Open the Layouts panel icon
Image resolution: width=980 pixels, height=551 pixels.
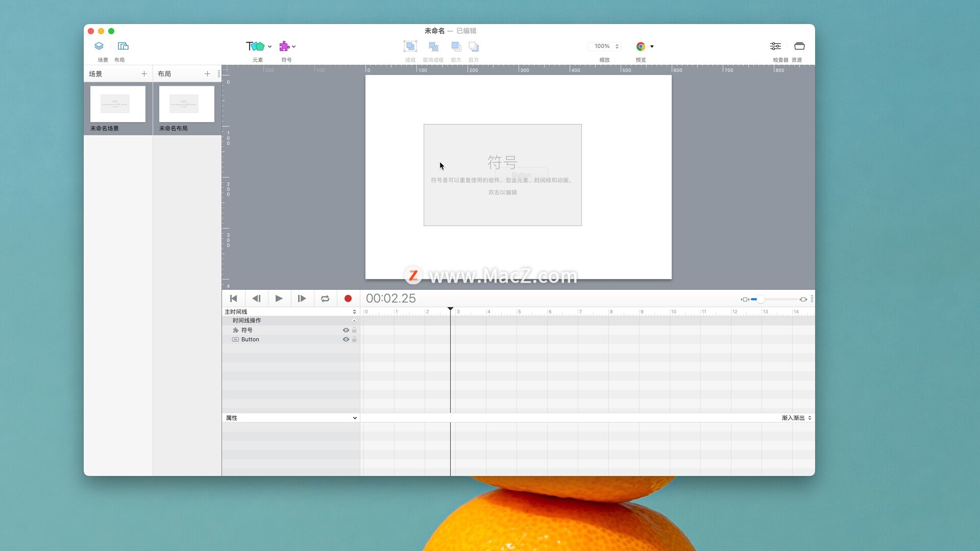(x=123, y=46)
